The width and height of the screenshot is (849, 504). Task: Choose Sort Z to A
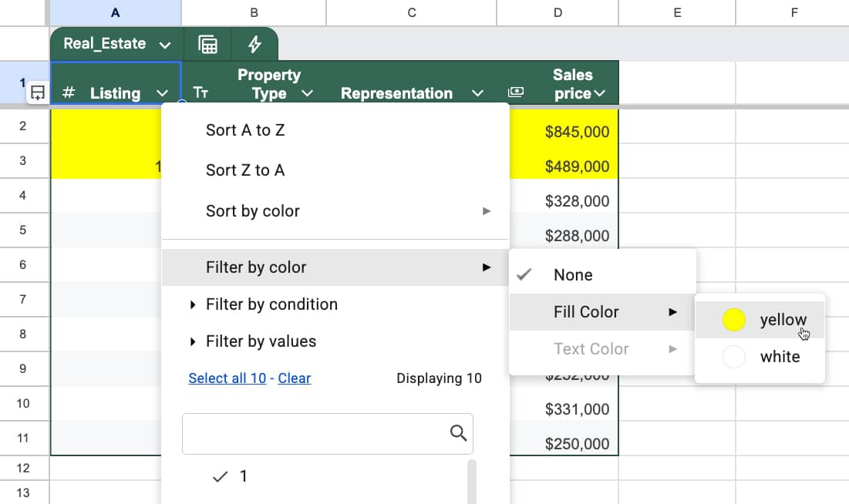click(335, 170)
